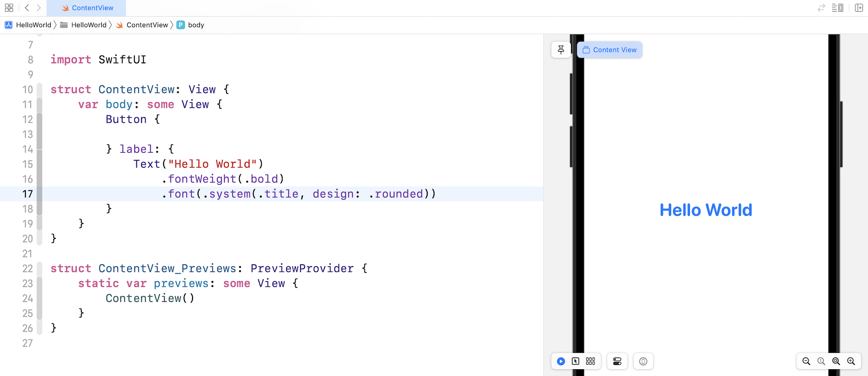Select the Content View preview button
This screenshot has height=376, width=868.
pos(609,50)
